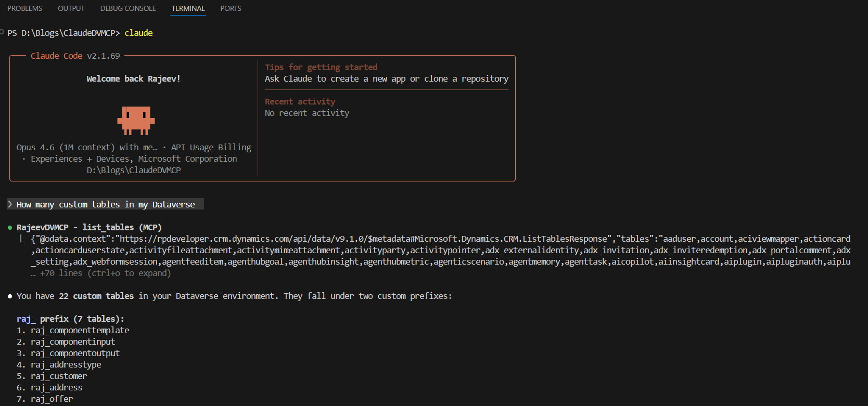Image resolution: width=868 pixels, height=406 pixels.
Task: Click the active TERMINAL tab
Action: click(x=188, y=8)
